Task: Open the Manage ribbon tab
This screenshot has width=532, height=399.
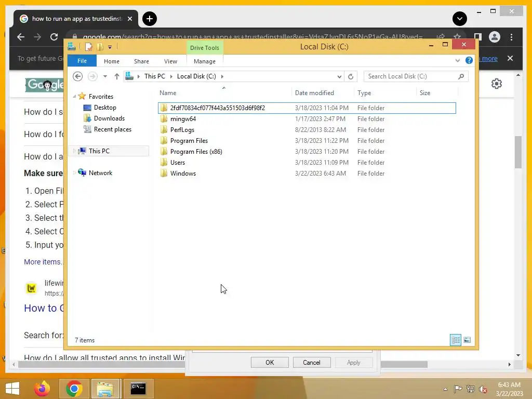Action: 205,61
